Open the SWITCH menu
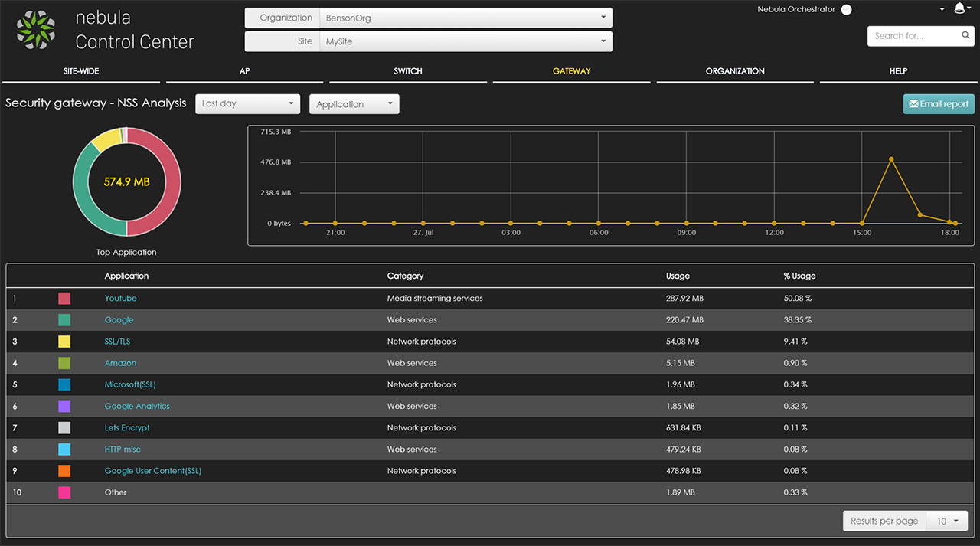980x546 pixels. (x=408, y=71)
